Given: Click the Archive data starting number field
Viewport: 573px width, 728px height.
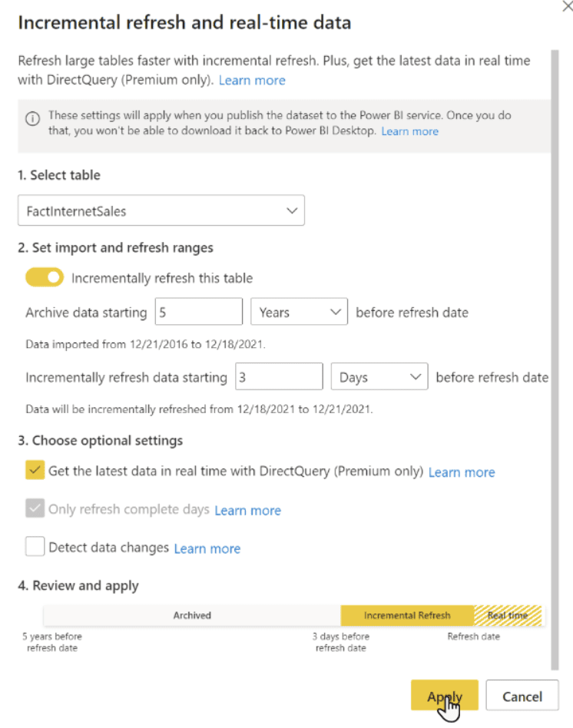Looking at the screenshot, I should [199, 313].
